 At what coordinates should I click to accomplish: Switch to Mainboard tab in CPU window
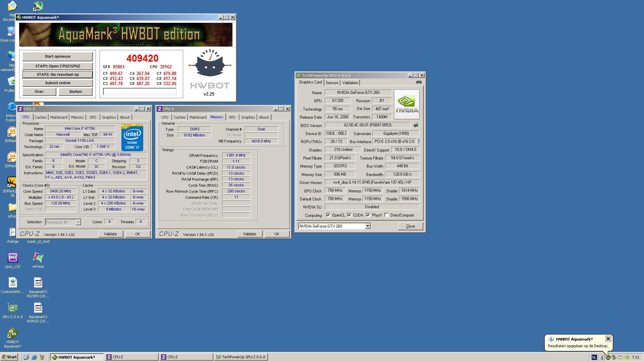pos(59,117)
